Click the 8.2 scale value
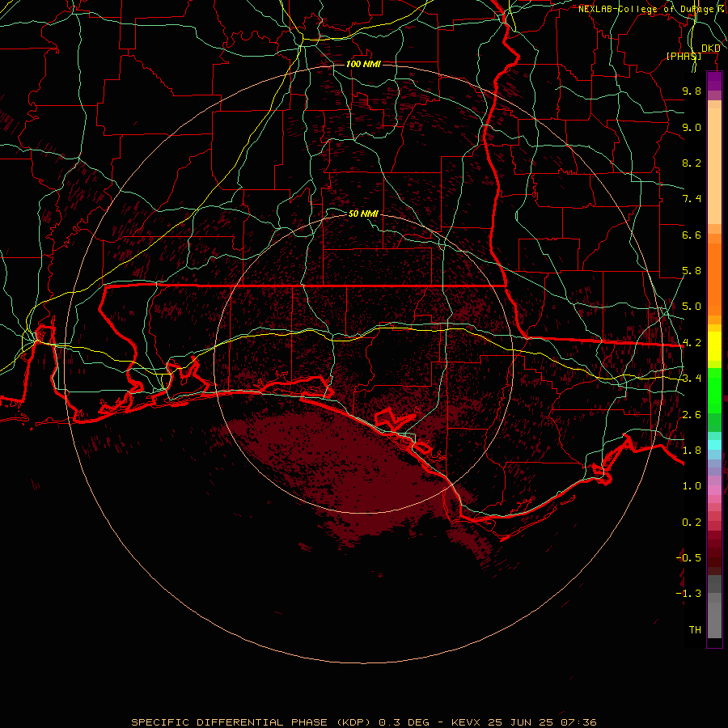The image size is (728, 728). point(692,163)
